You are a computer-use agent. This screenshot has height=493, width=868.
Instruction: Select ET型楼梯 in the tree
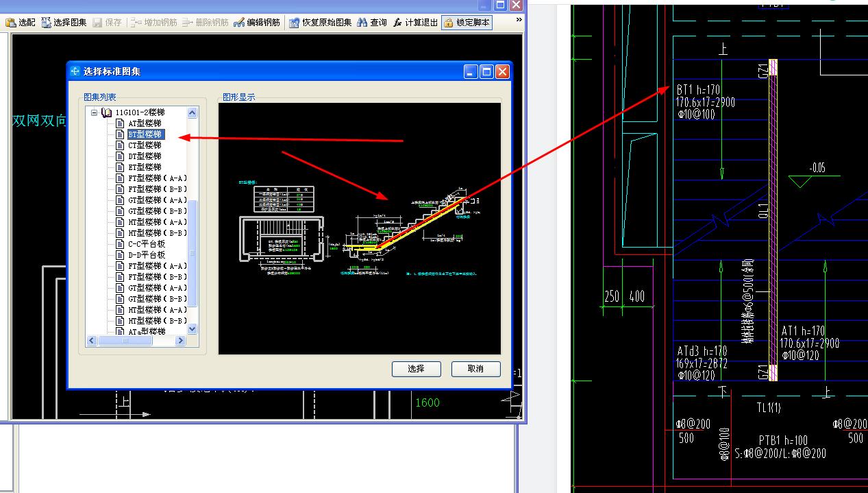point(145,167)
